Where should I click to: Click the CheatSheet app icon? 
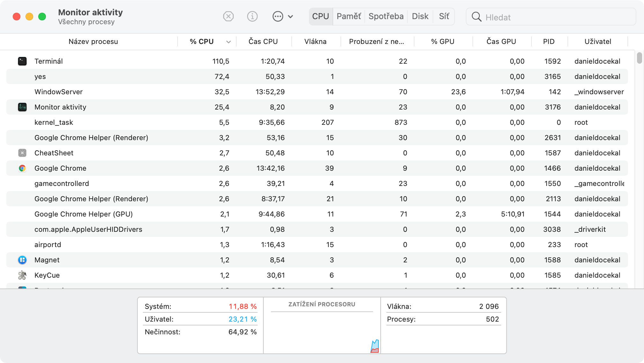(22, 153)
